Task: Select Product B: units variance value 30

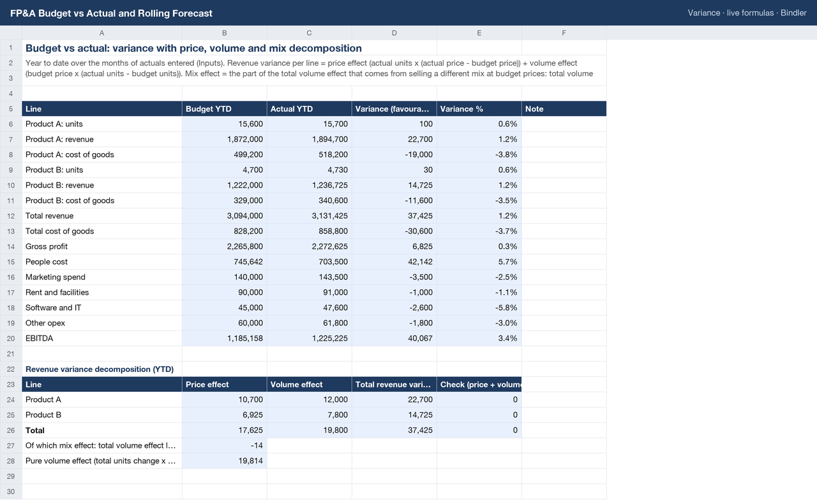Action: click(x=394, y=170)
